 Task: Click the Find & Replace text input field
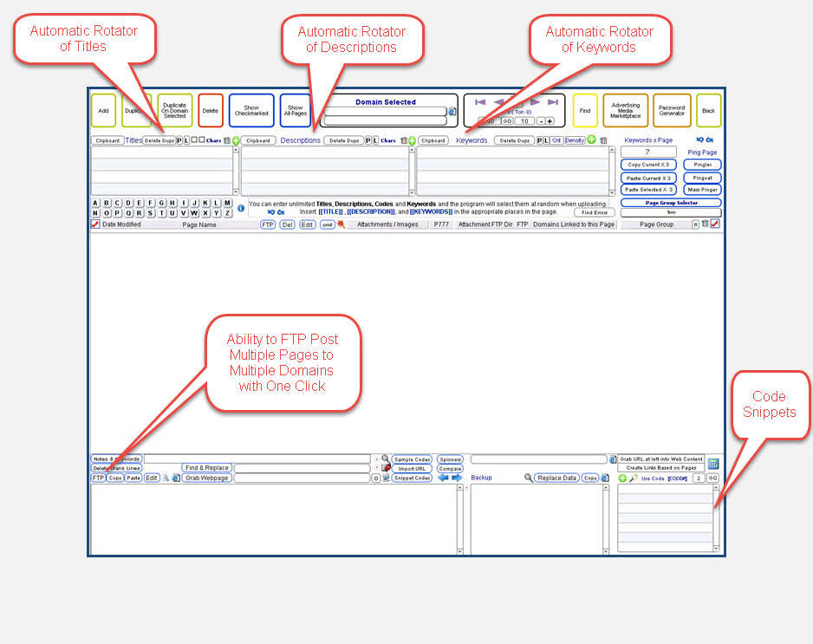(x=302, y=468)
